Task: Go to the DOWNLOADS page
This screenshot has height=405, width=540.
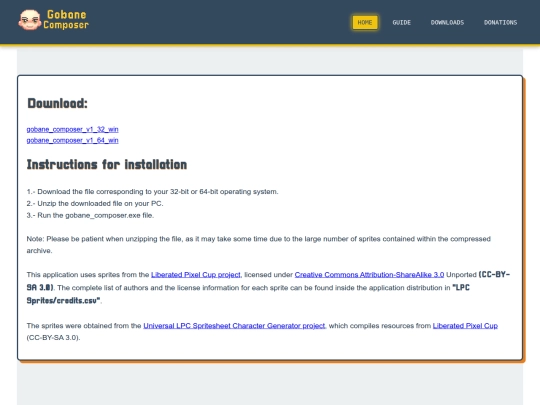Action: click(447, 22)
